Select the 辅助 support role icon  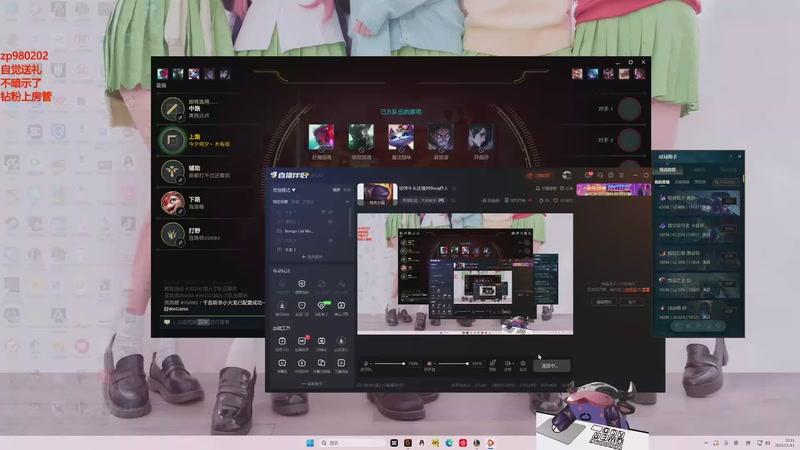point(172,171)
